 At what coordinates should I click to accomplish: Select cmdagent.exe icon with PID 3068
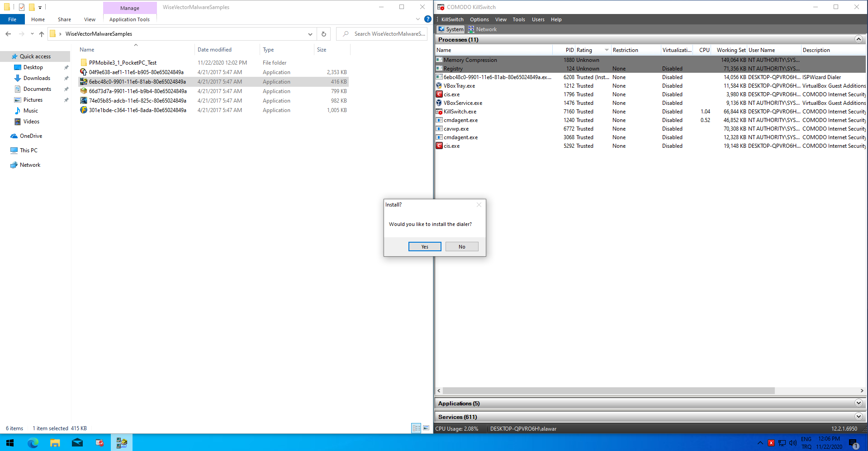point(439,137)
